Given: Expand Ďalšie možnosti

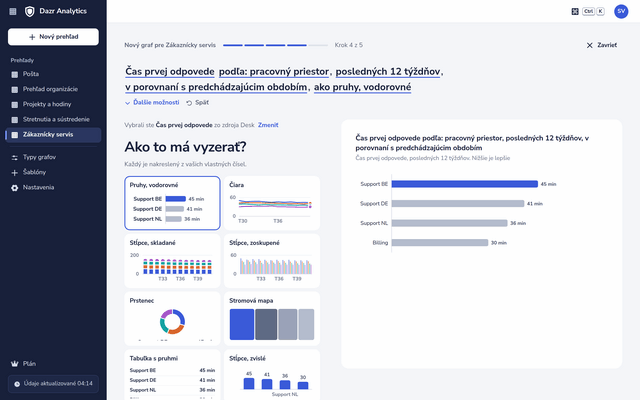Looking at the screenshot, I should tap(152, 102).
